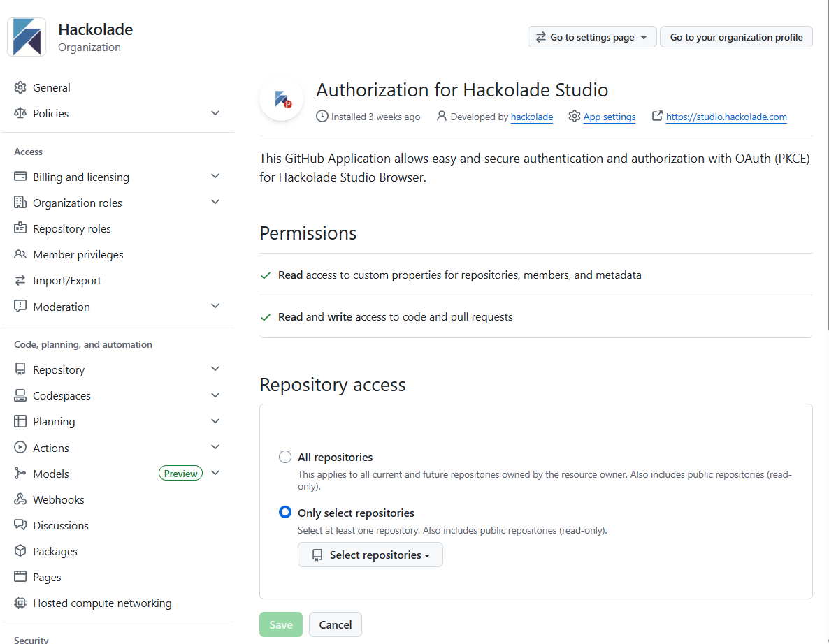Click the Pages browser icon
Screen dimensions: 829x644
coord(20,577)
